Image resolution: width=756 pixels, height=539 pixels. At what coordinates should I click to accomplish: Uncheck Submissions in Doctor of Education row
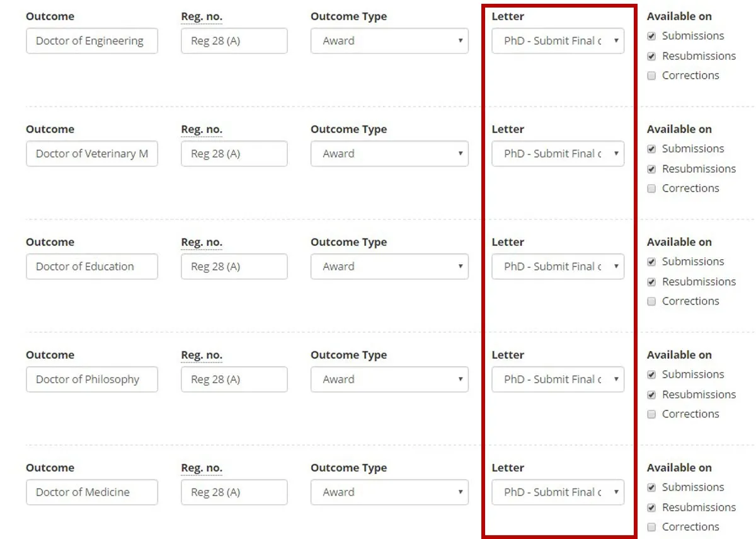[x=651, y=261]
